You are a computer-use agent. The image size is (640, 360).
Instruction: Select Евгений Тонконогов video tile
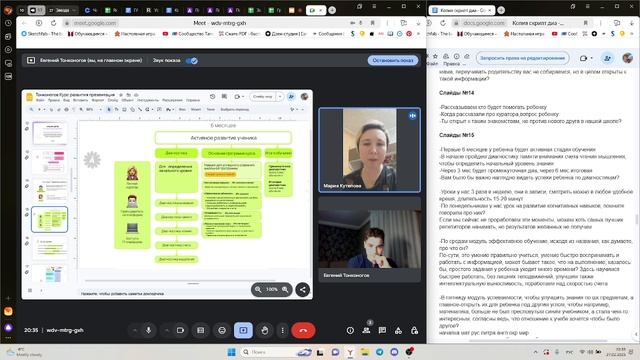(369, 239)
